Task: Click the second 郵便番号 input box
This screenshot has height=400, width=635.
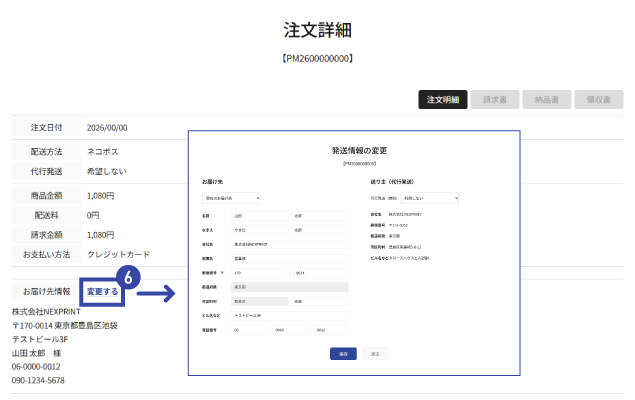Action: pos(319,271)
